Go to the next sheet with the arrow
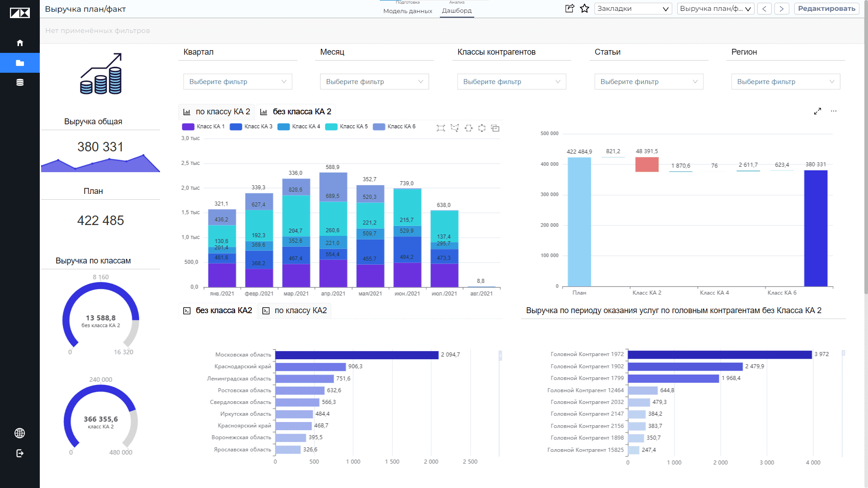This screenshot has width=868, height=488. pos(782,9)
